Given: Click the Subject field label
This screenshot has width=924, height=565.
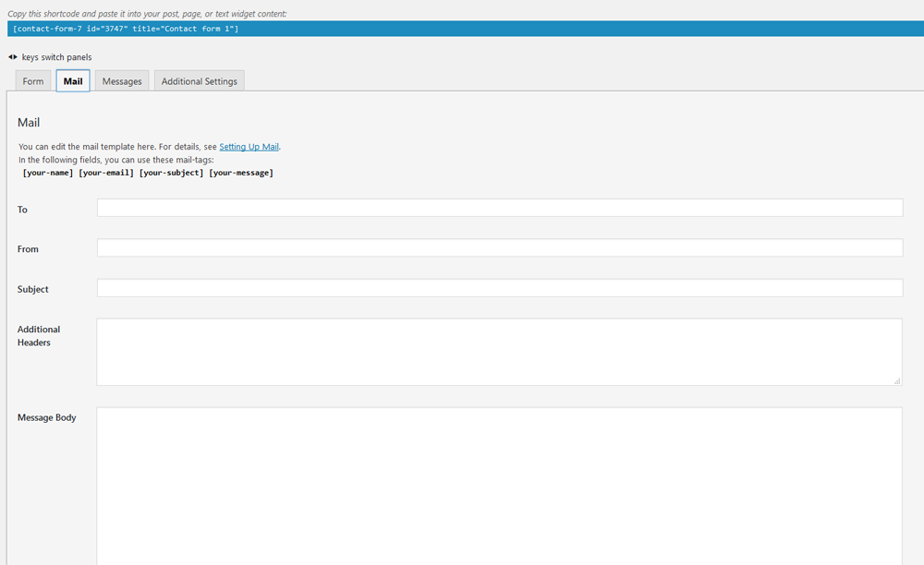Looking at the screenshot, I should 33,289.
